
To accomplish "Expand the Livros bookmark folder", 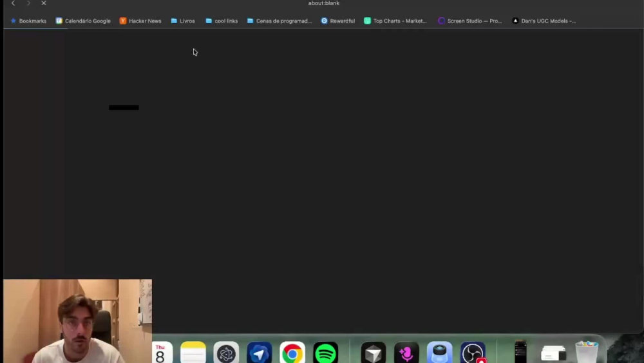I will [x=183, y=21].
